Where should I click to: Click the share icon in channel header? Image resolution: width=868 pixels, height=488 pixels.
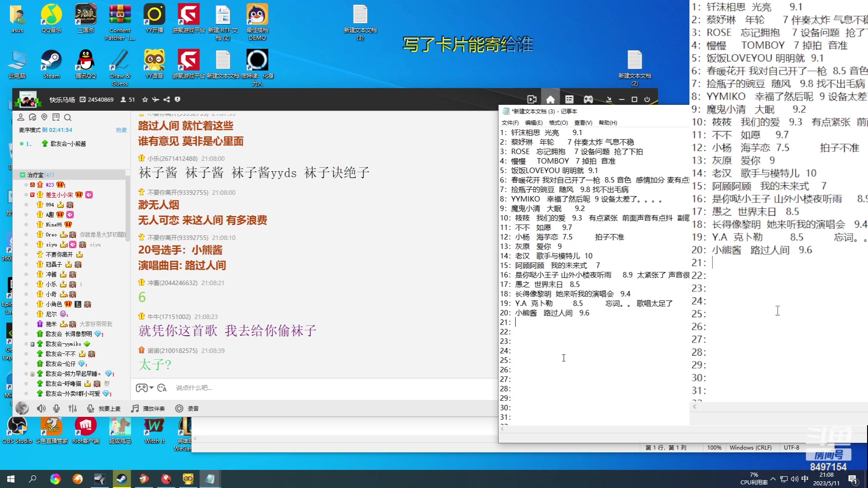pos(167,99)
